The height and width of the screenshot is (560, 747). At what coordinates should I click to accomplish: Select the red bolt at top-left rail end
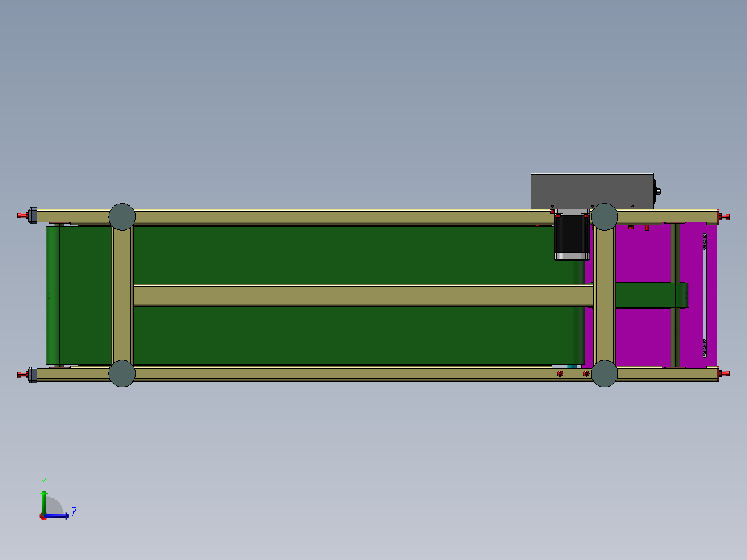[23, 216]
